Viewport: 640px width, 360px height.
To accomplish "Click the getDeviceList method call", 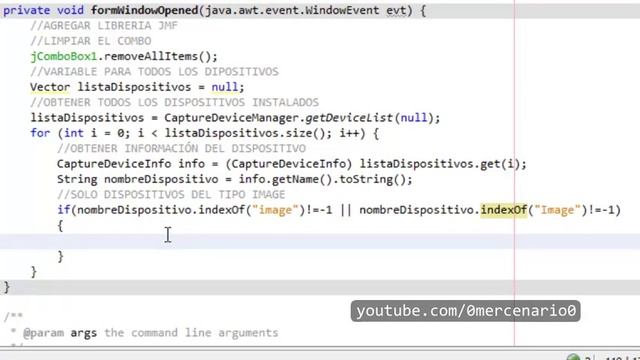I will [x=349, y=118].
